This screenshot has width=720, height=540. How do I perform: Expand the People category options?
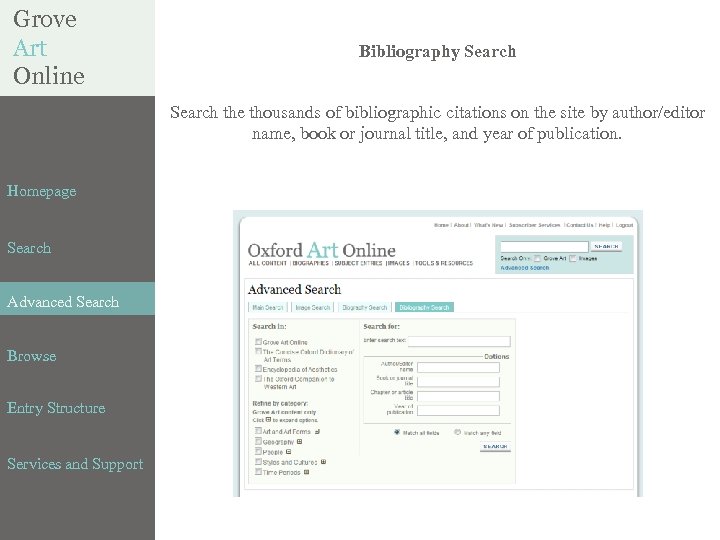(x=288, y=452)
